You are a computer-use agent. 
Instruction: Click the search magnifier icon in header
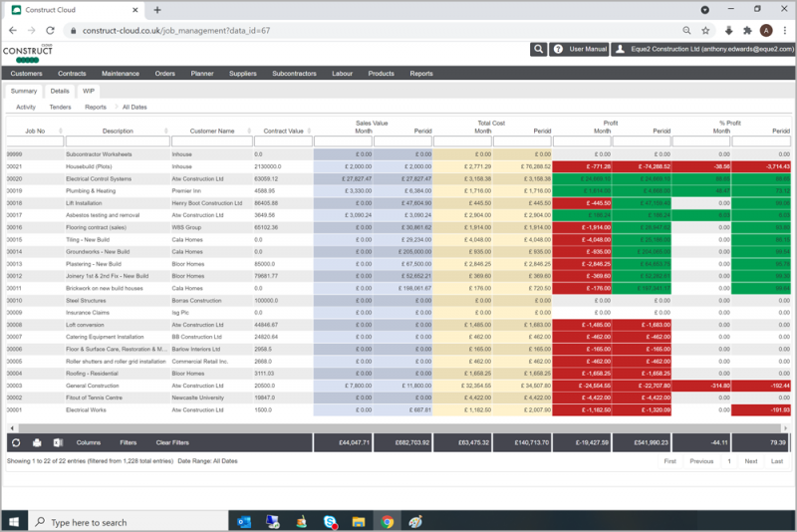[538, 49]
